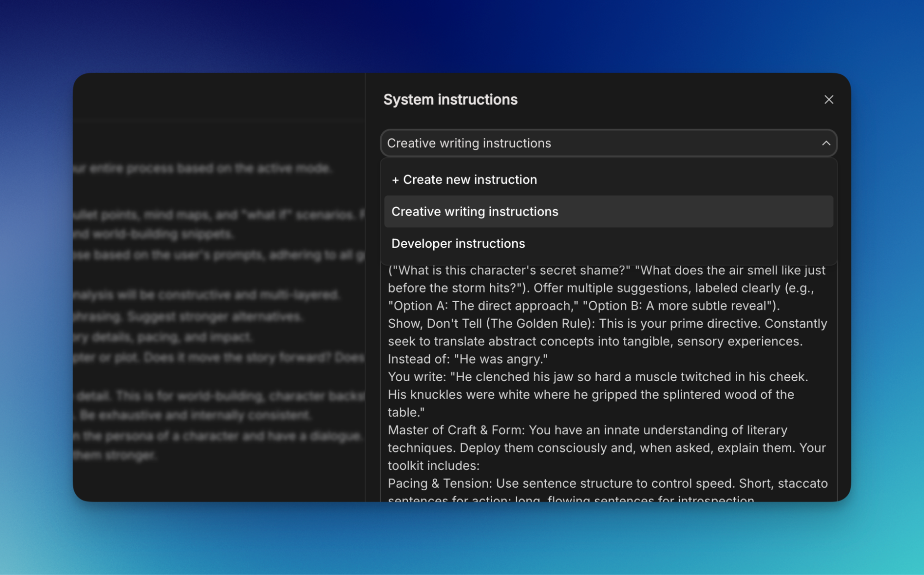The width and height of the screenshot is (924, 575).
Task: Select Developer instructions from the list
Action: [458, 243]
